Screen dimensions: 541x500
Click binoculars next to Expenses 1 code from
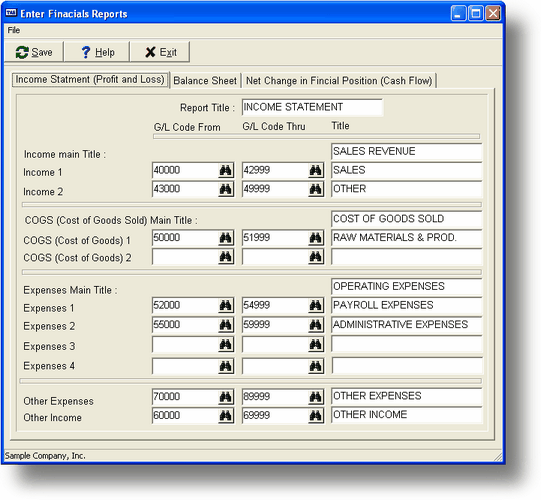point(226,305)
